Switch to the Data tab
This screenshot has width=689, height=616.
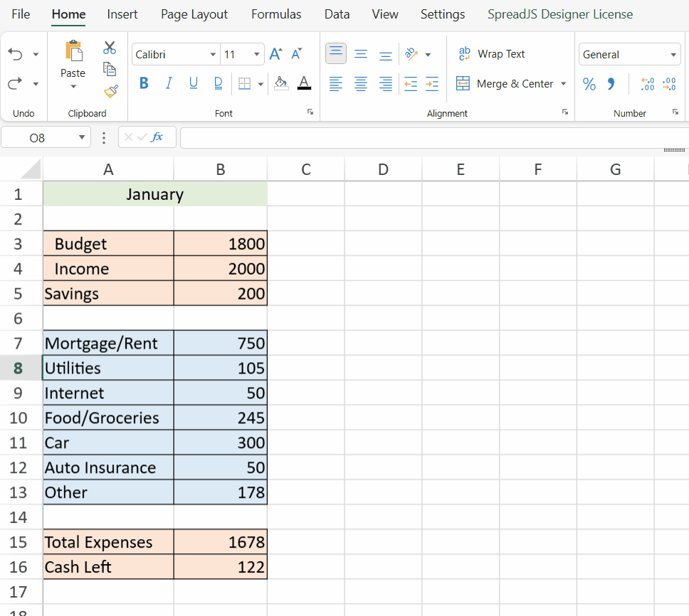337,14
